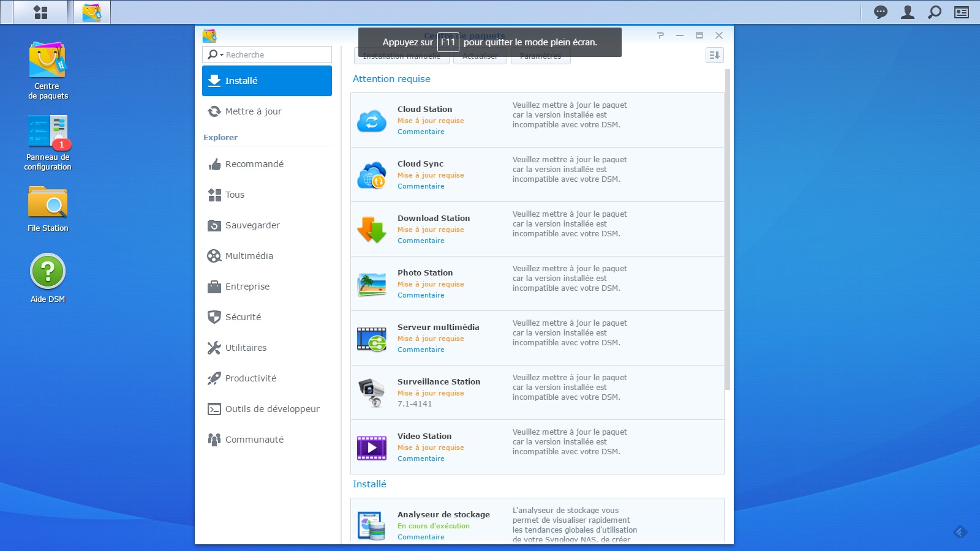Click the Download Station package icon
The width and height of the screenshot is (980, 551).
pyautogui.click(x=372, y=230)
